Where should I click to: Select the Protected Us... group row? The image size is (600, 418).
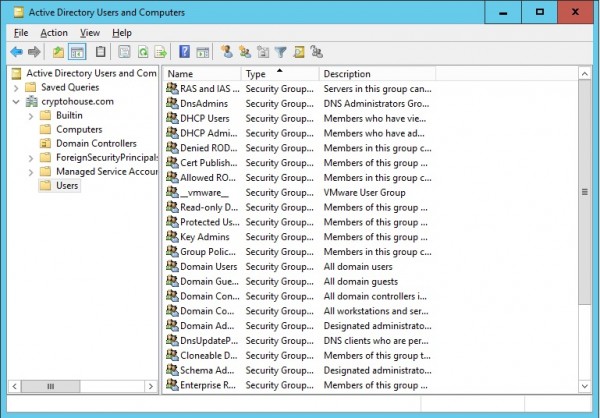(x=300, y=222)
